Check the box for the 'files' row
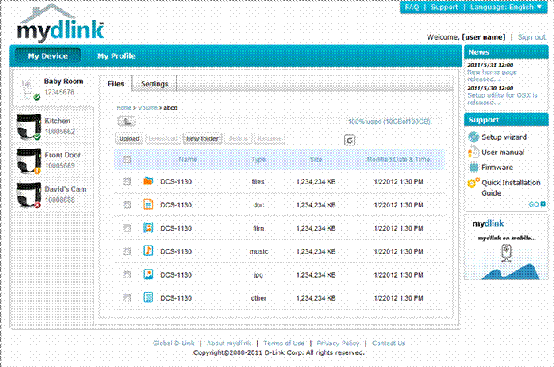This screenshot has width=554, height=367. tap(127, 182)
